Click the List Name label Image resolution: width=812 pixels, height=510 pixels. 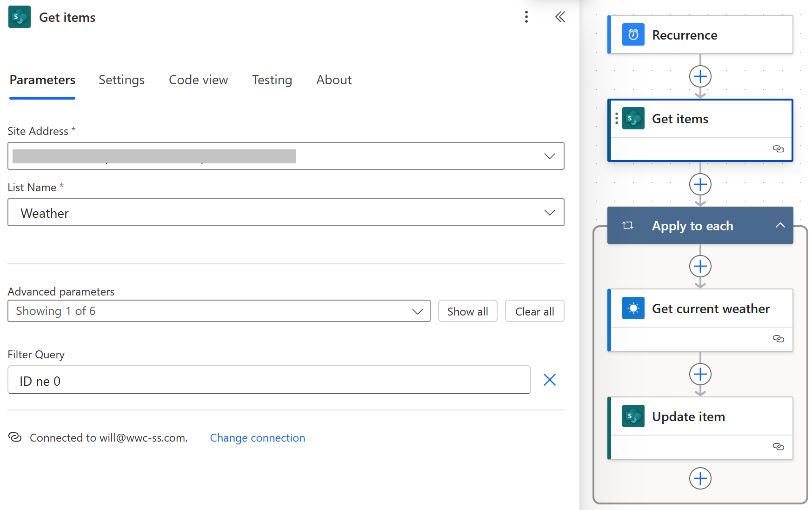point(32,188)
